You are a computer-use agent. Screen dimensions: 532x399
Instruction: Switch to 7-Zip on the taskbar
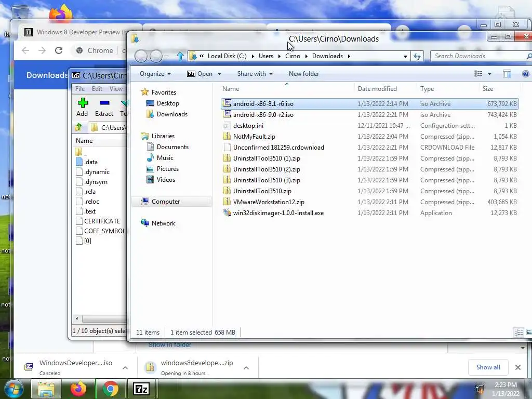[142, 389]
